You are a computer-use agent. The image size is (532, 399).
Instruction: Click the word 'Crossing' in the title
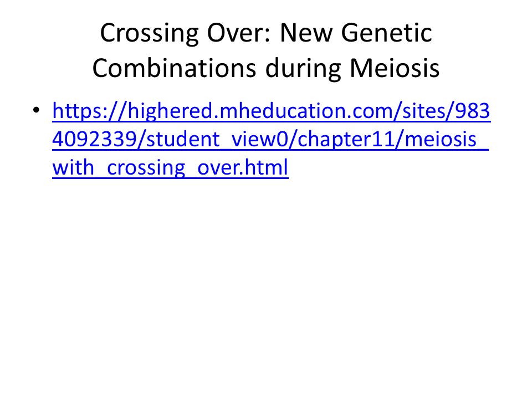(x=149, y=33)
